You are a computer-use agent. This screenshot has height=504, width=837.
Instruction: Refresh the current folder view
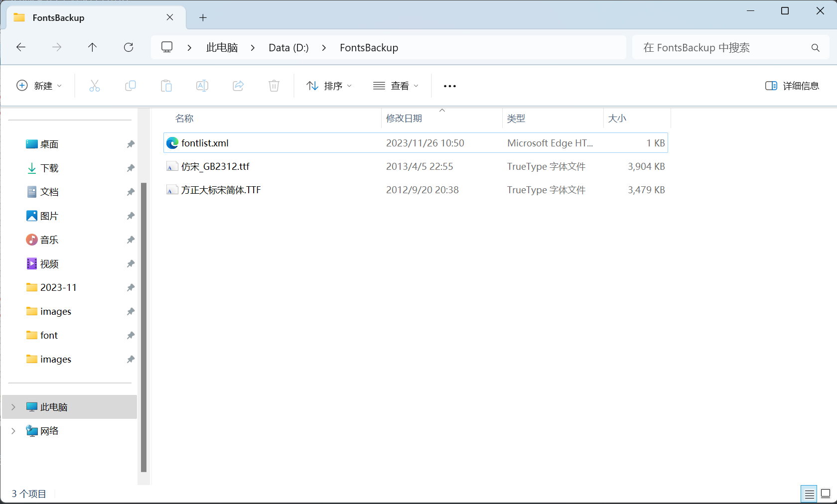click(129, 47)
